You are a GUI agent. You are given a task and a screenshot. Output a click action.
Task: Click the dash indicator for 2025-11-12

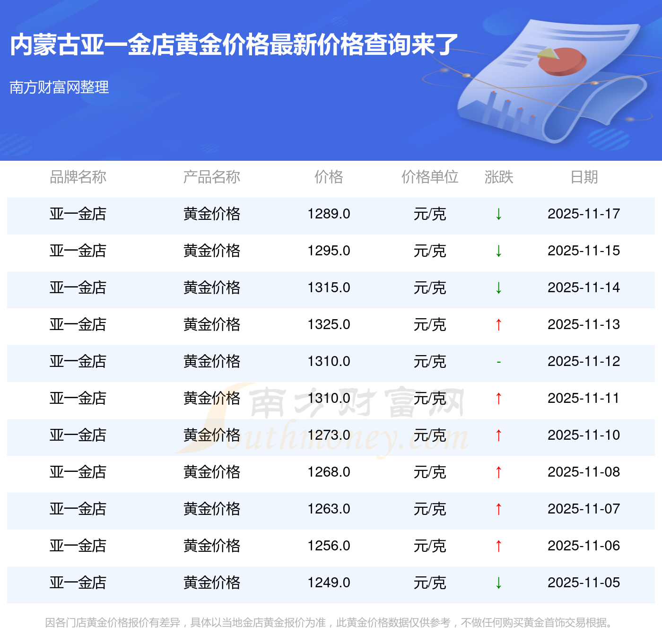(498, 362)
